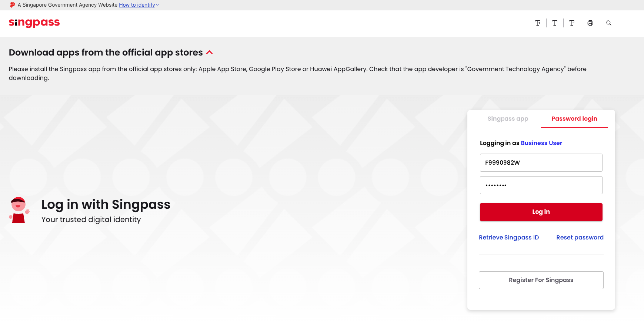Collapse the Download apps notice chevron
The image size is (644, 322).
tap(210, 53)
